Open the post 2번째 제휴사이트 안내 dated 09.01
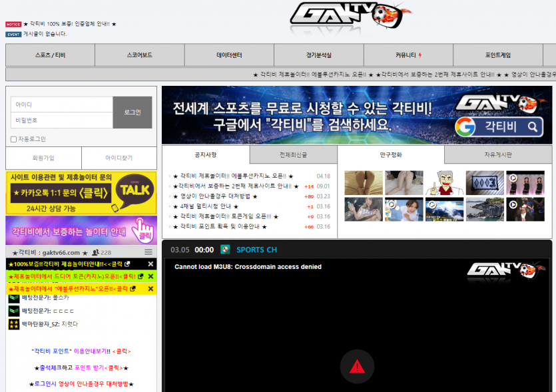 click(236, 186)
